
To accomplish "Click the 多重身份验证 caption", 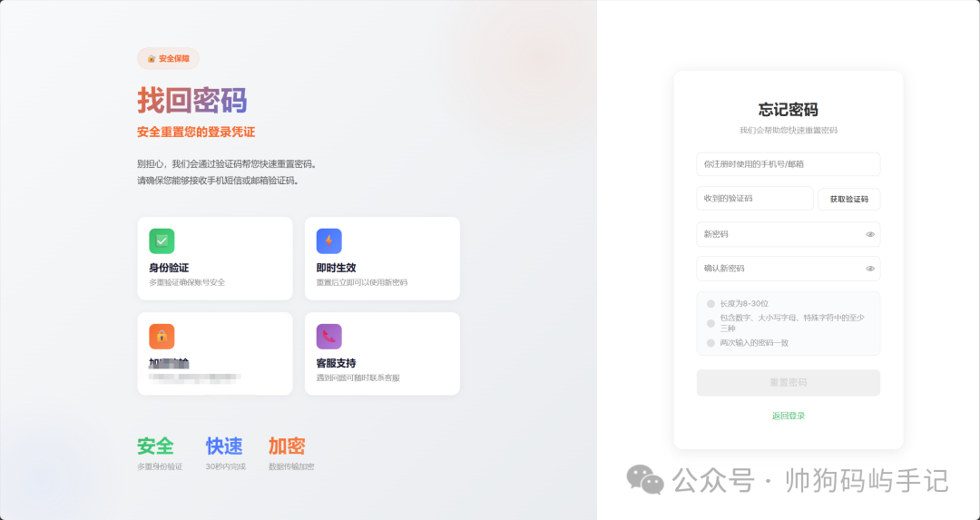I will 160,466.
